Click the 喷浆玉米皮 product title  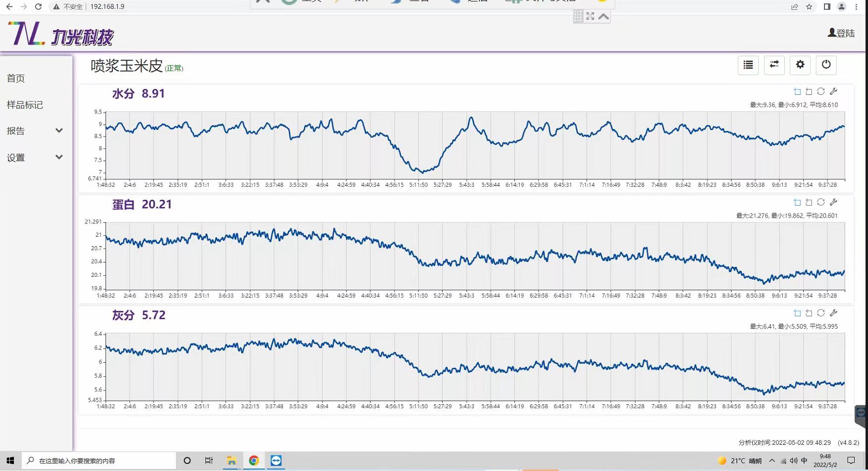coord(127,66)
